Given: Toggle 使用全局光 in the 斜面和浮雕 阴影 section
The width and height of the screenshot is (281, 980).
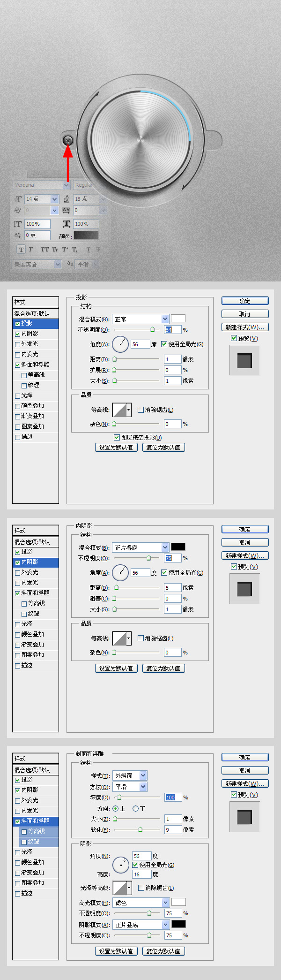Looking at the screenshot, I should coord(135,865).
